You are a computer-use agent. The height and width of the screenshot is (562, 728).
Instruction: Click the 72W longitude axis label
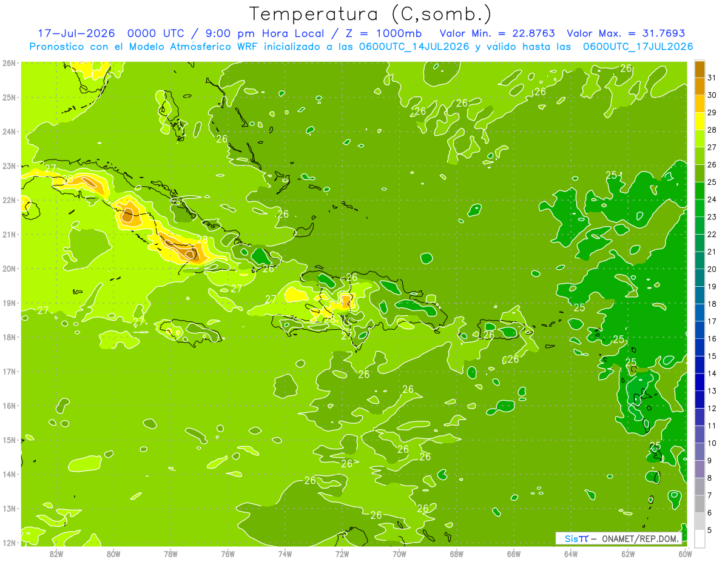[x=342, y=554]
